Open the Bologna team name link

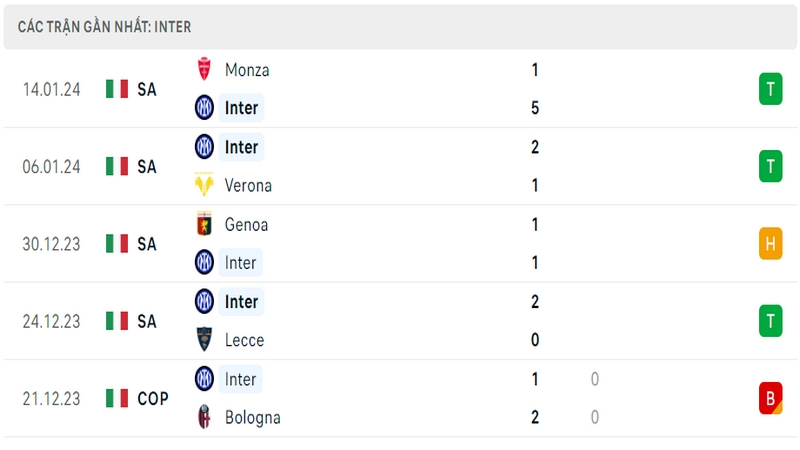click(x=253, y=417)
